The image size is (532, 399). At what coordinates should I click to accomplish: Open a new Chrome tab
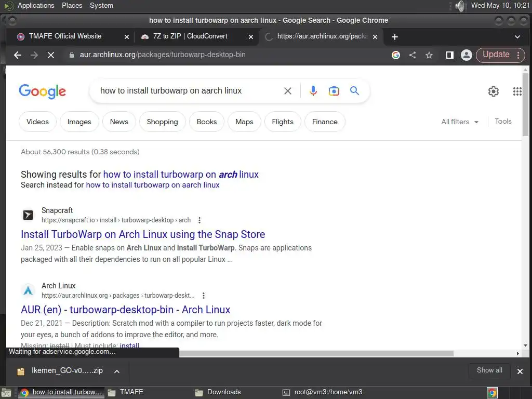coord(395,37)
